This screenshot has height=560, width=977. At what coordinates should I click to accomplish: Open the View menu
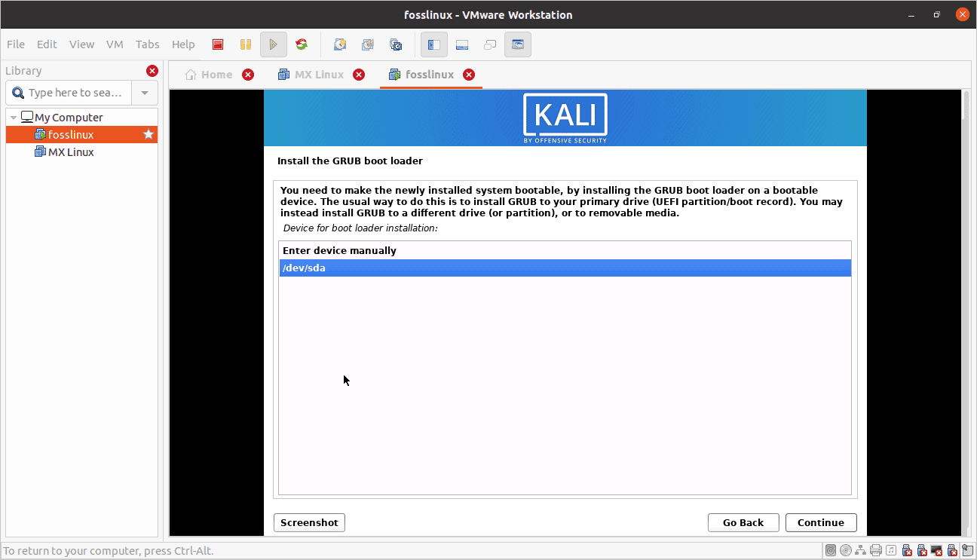coord(81,44)
